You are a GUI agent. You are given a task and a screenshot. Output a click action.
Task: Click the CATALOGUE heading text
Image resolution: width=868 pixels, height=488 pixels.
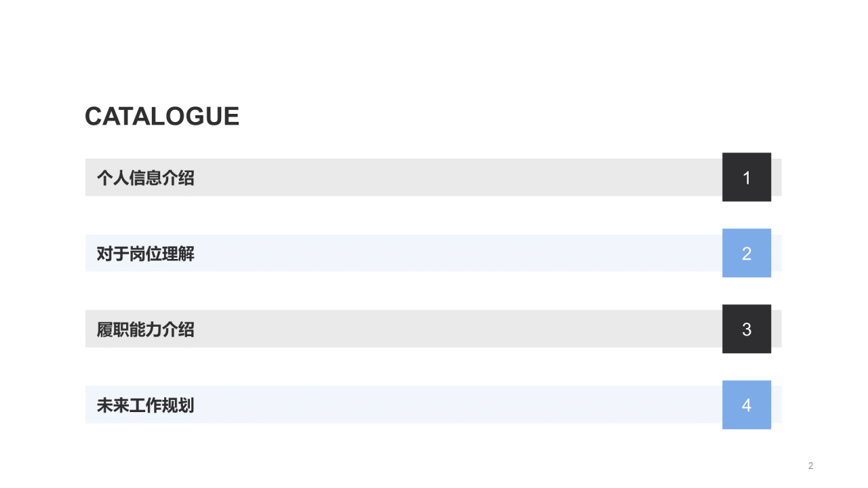162,117
